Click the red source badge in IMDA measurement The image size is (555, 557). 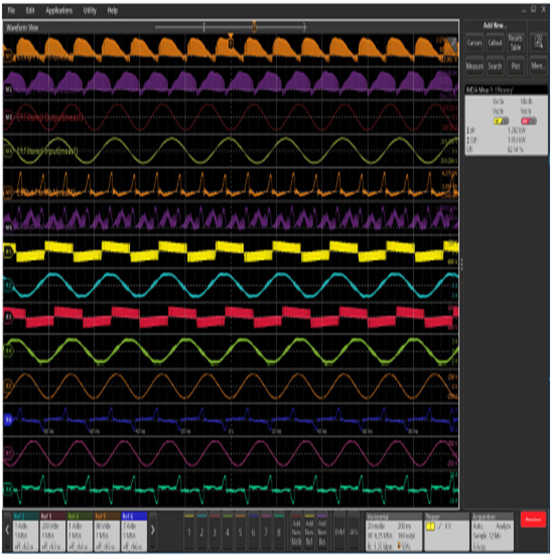click(529, 121)
